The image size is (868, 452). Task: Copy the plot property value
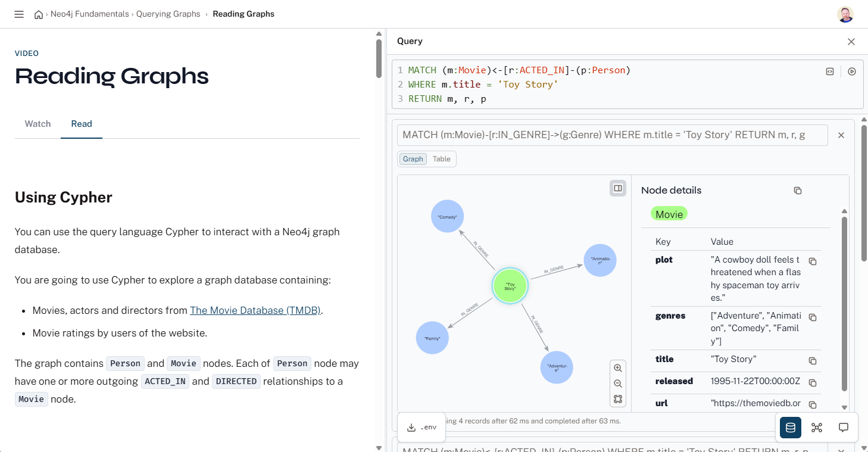coord(813,261)
